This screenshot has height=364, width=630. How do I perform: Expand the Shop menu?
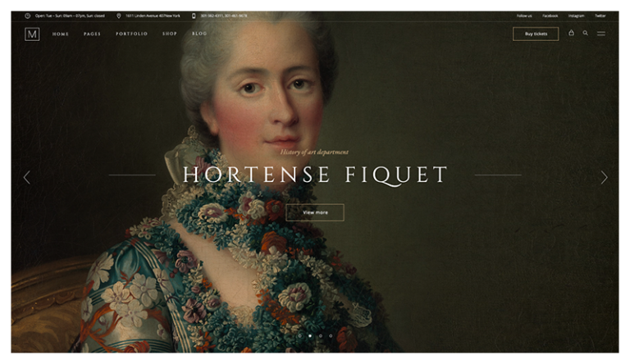pos(169,34)
